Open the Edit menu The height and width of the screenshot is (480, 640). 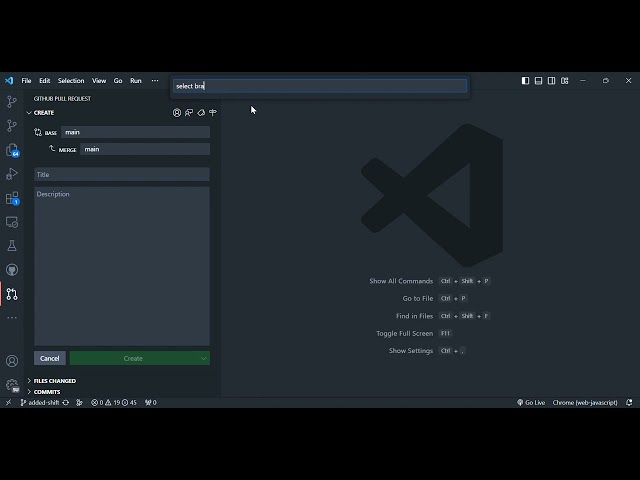coord(44,81)
